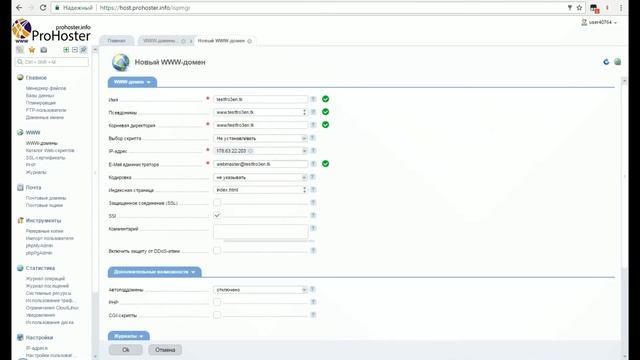
Task: Open Журнал операций link in sidebar
Action: pos(45,279)
